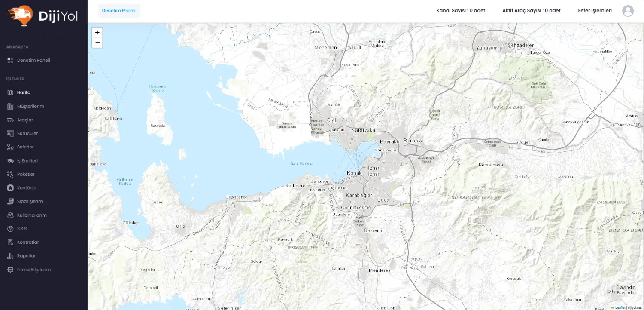644x310 pixels.
Task: Click the Leaflet attribution link
Action: [x=620, y=307]
